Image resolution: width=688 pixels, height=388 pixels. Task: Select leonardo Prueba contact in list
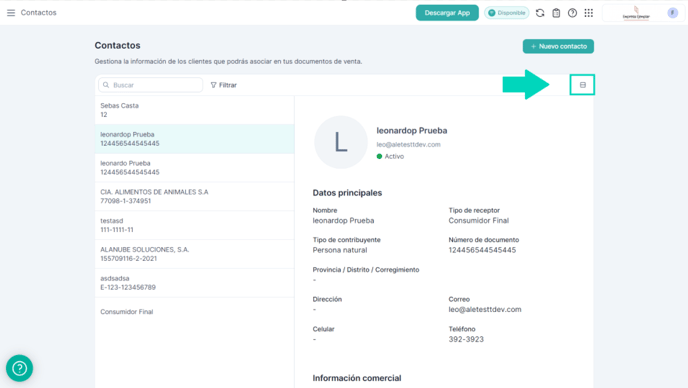point(194,168)
